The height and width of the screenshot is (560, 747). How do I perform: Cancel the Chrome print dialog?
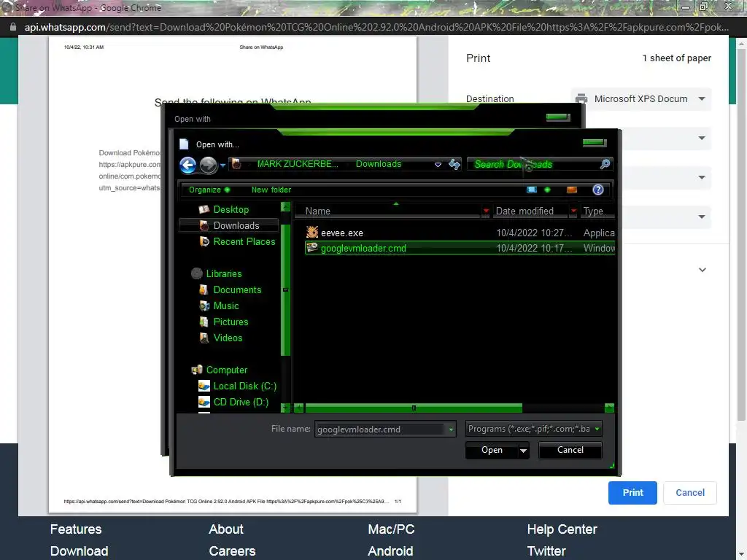(x=690, y=492)
